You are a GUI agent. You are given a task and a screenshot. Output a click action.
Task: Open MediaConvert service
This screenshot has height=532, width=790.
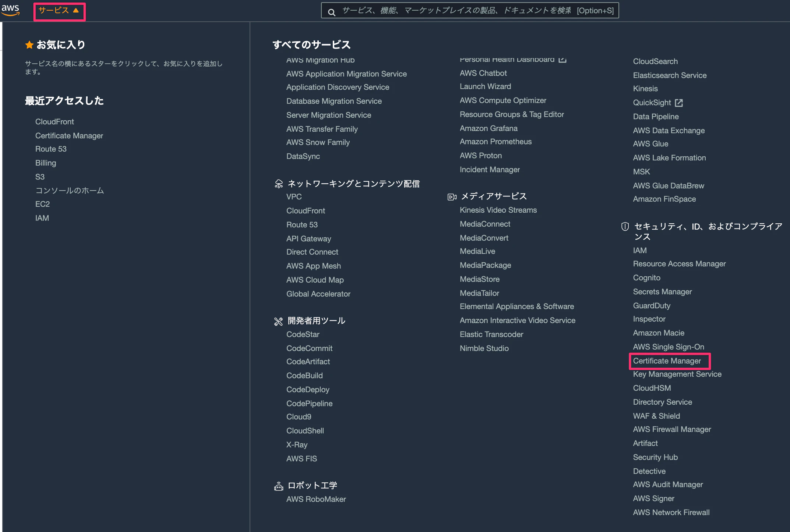click(484, 238)
